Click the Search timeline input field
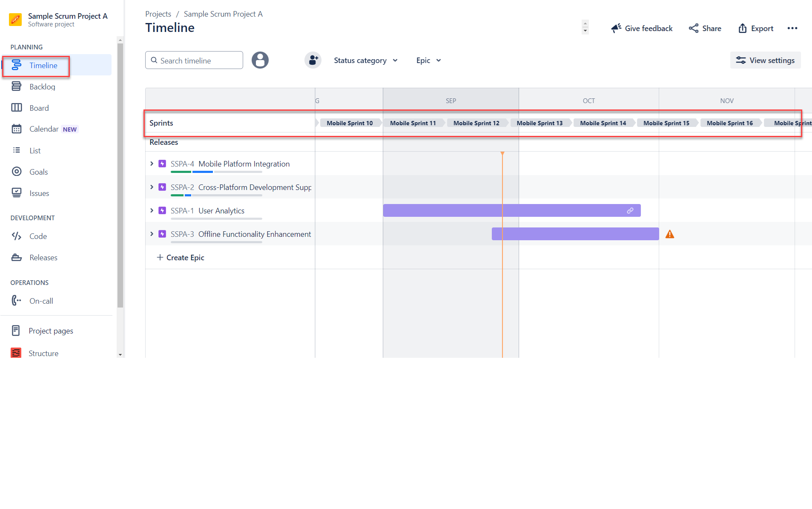Image resolution: width=812 pixels, height=509 pixels. coord(194,60)
